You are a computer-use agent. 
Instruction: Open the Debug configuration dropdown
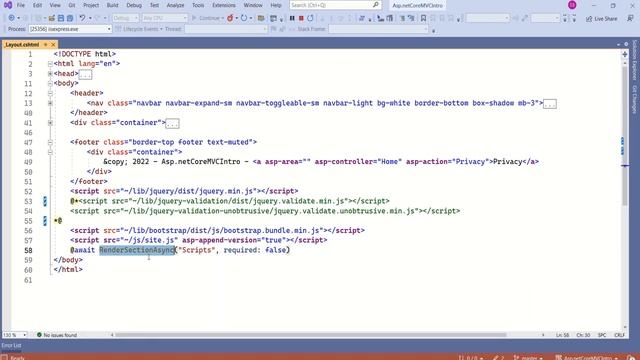(125, 18)
